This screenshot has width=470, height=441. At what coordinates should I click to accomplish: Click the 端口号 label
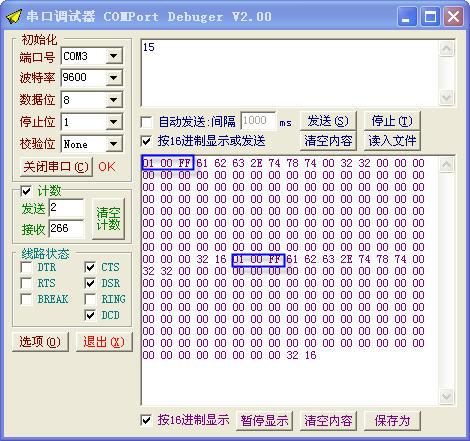(x=37, y=57)
